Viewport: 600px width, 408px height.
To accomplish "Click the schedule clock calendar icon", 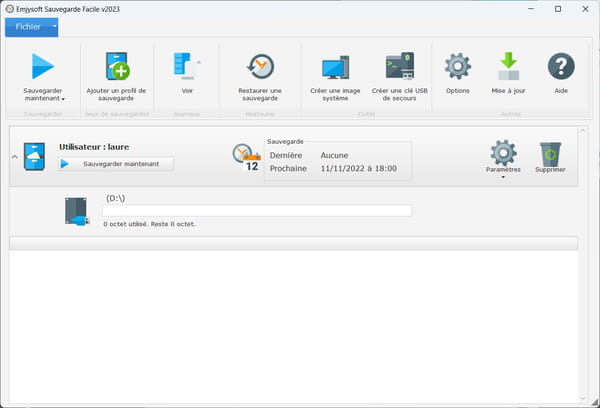I will (x=247, y=157).
